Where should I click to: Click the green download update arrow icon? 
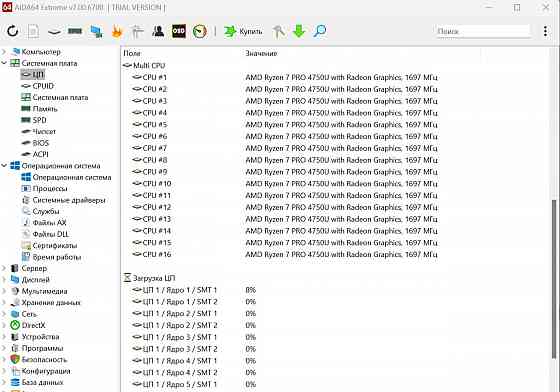[299, 31]
